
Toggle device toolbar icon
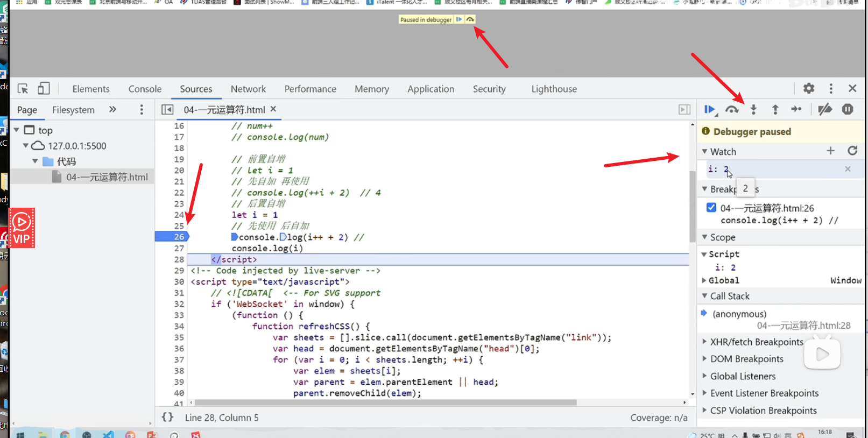(44, 89)
